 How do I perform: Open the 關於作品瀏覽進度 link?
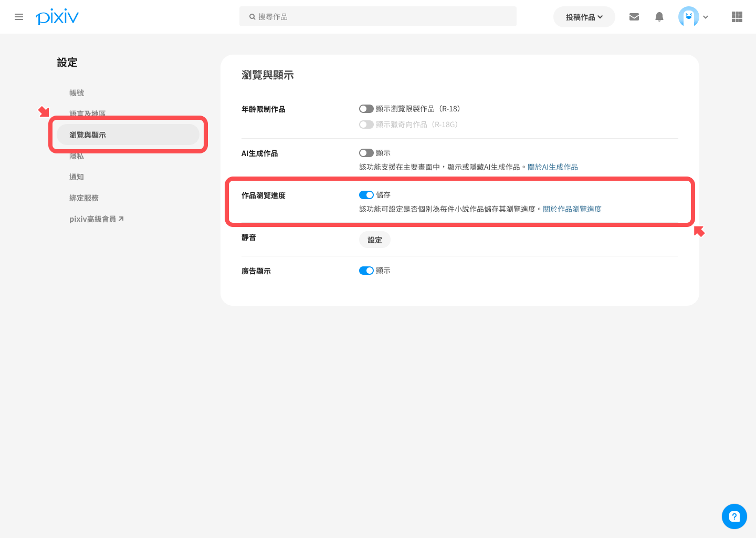click(x=572, y=209)
